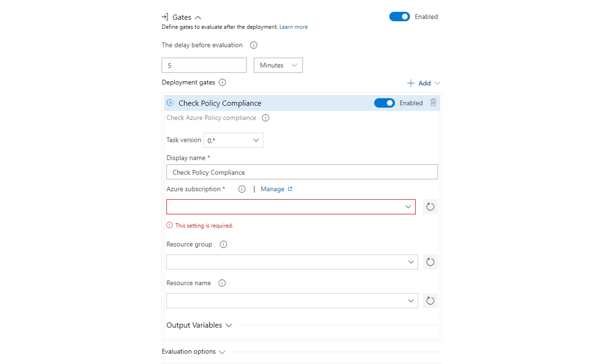Show Resource group info tooltip
Image resolution: width=607 pixels, height=364 pixels.
(x=223, y=244)
